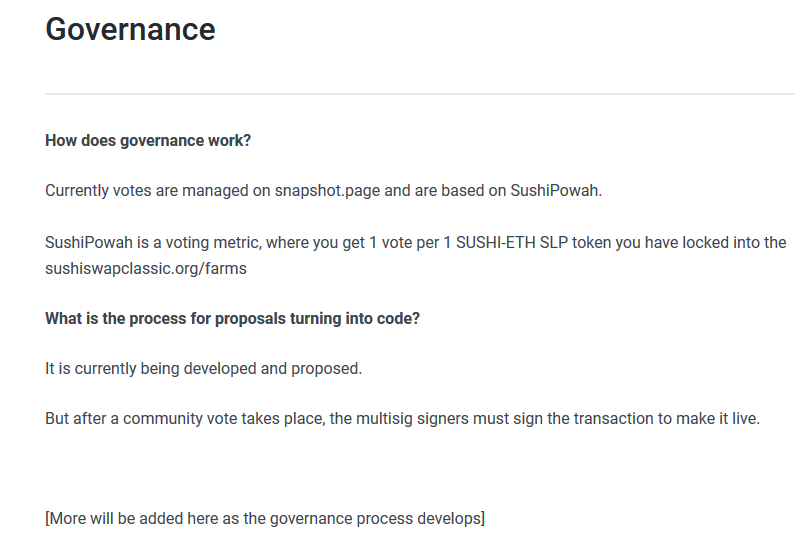
Task: Click "governance process develops]" in the last line
Action: tap(377, 518)
